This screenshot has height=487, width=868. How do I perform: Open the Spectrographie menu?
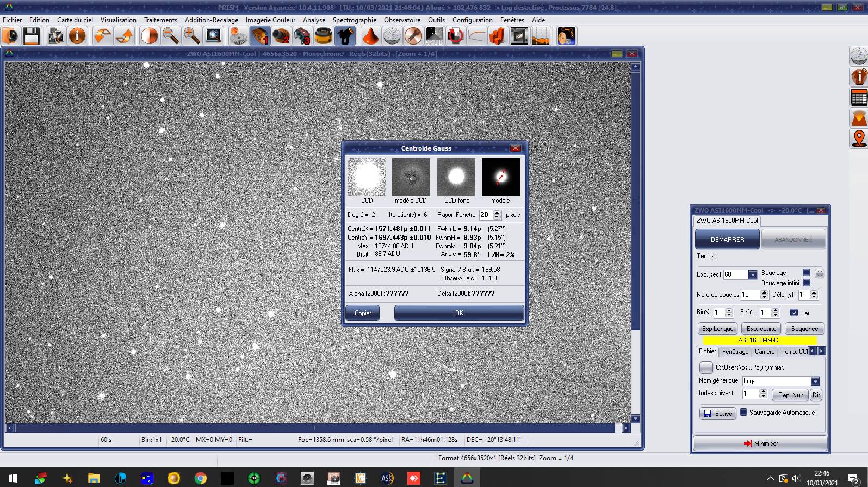(x=355, y=20)
